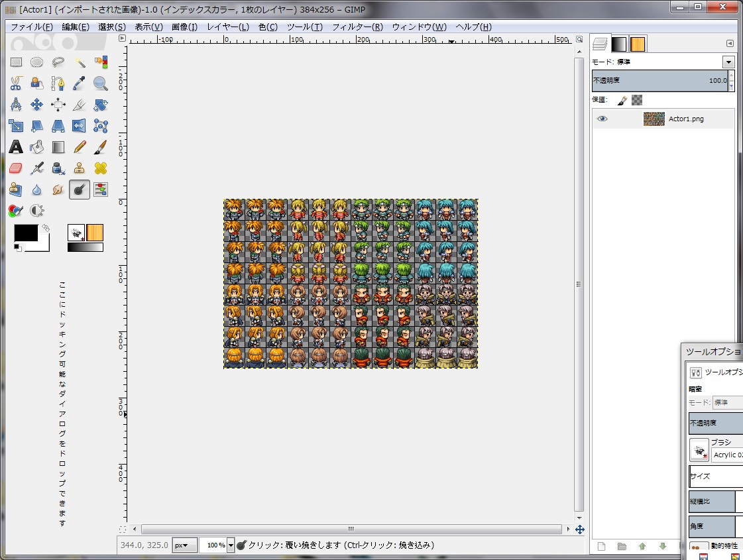Select the Pencil tool
The width and height of the screenshot is (743, 560).
pyautogui.click(x=79, y=147)
